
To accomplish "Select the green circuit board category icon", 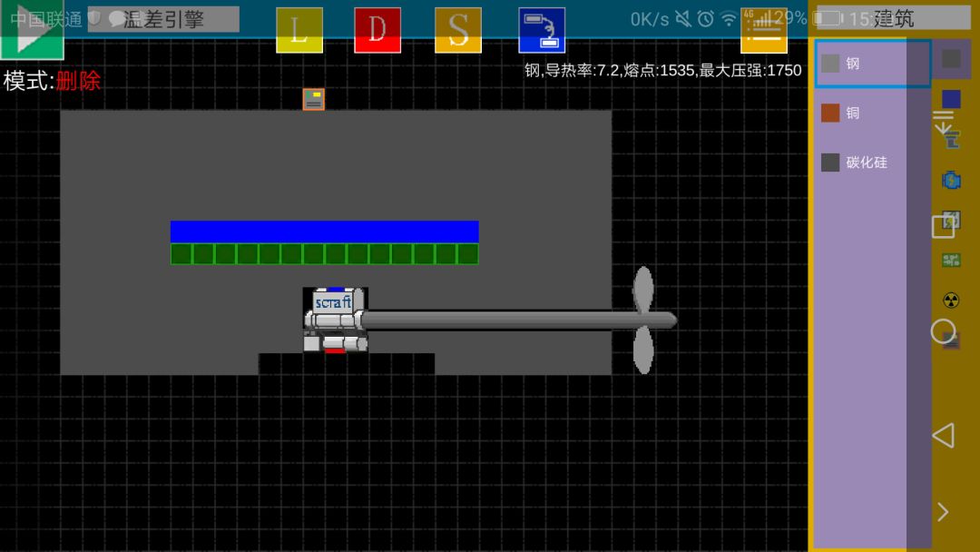I will coord(951,260).
